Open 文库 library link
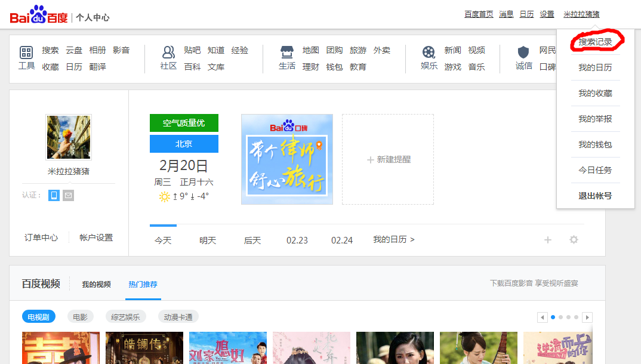This screenshot has width=641, height=364. click(x=216, y=67)
